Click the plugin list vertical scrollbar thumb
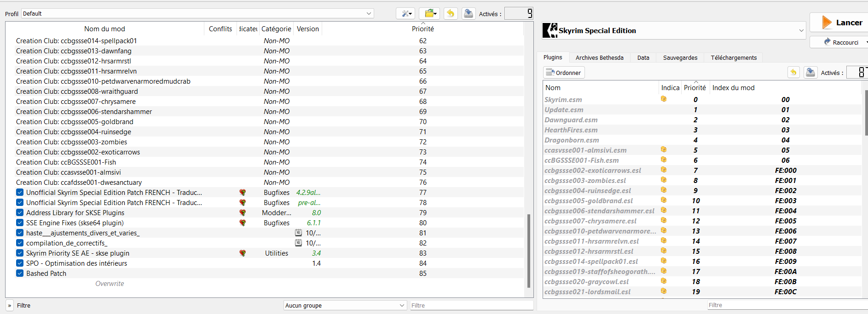The height and width of the screenshot is (314, 868). [866, 113]
